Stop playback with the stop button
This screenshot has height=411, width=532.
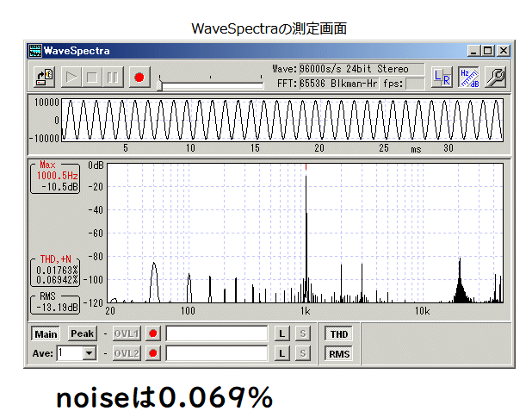[92, 78]
